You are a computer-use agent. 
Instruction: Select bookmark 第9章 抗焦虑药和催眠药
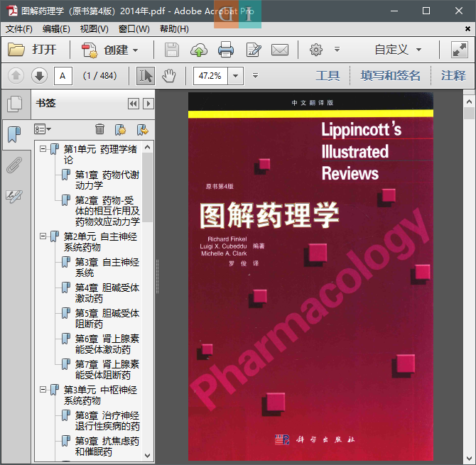pyautogui.click(x=107, y=447)
